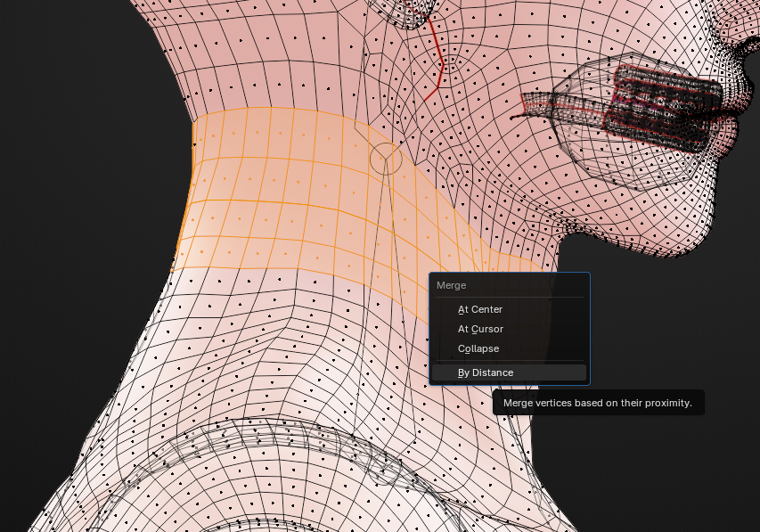Choose At Center in Merge menu
This screenshot has width=760, height=532.
point(509,309)
